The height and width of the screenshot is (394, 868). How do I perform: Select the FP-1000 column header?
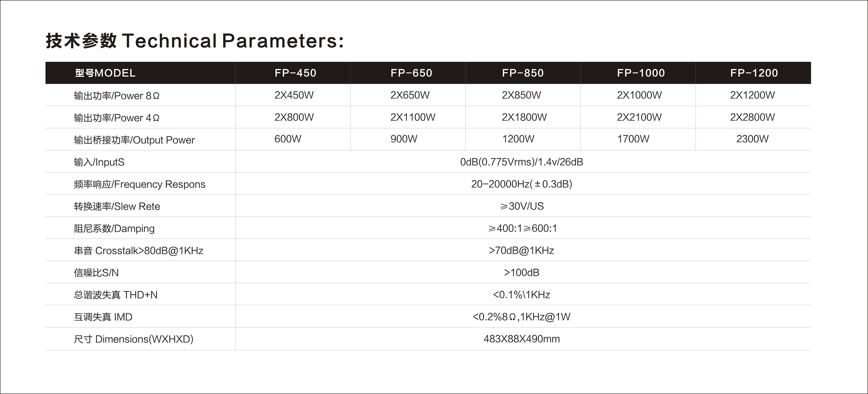click(641, 73)
